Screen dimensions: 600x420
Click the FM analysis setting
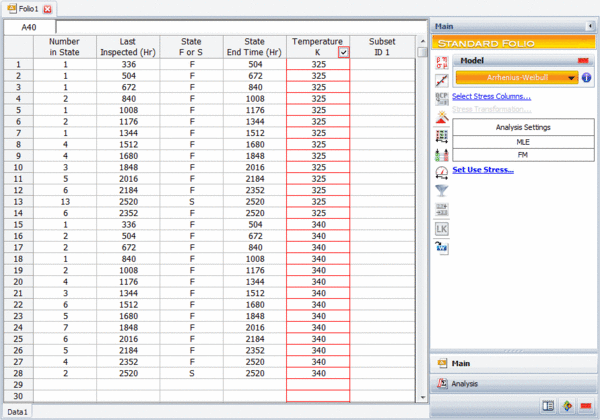pyautogui.click(x=523, y=155)
